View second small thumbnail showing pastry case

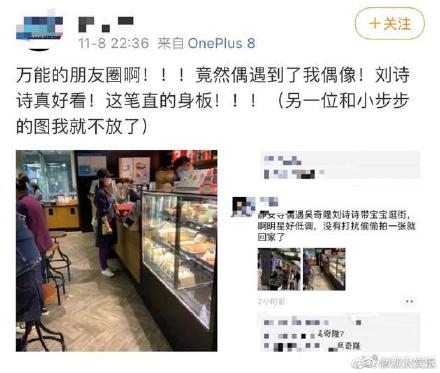(324, 269)
